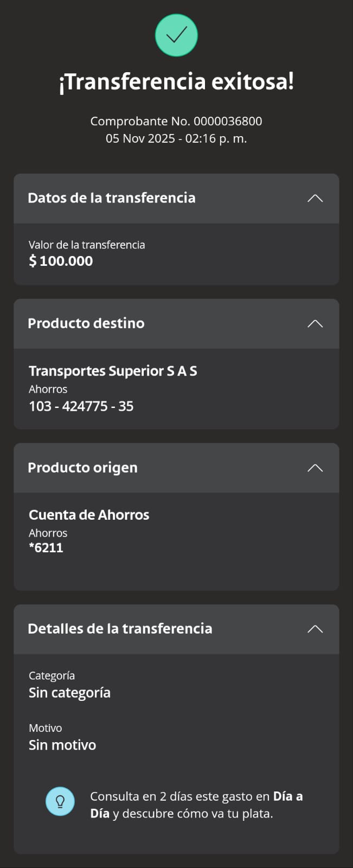The image size is (353, 868).
Task: Click the $ 100.000 transfer amount
Action: click(61, 261)
